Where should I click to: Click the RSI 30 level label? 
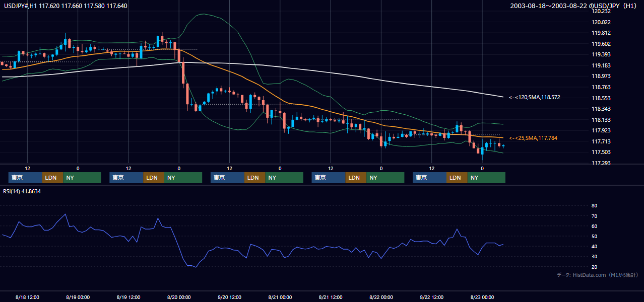point(594,257)
